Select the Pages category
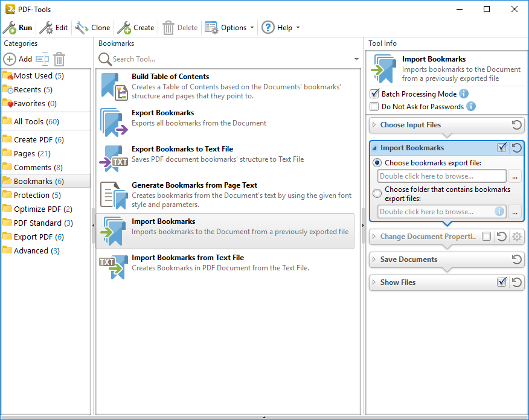529x420 pixels. click(46, 153)
